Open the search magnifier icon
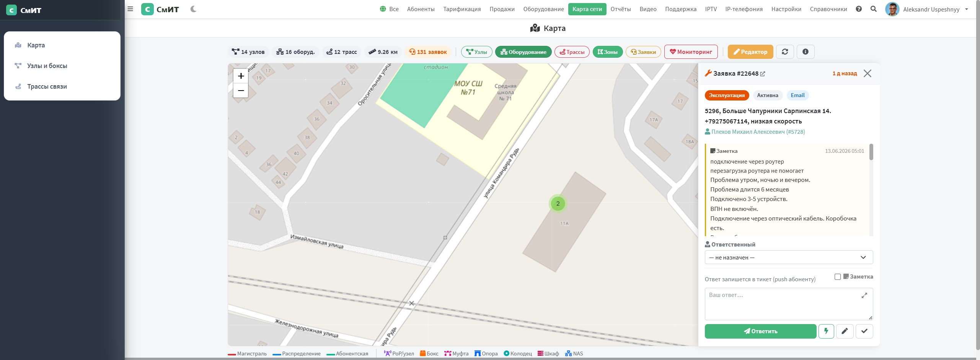 (x=874, y=9)
